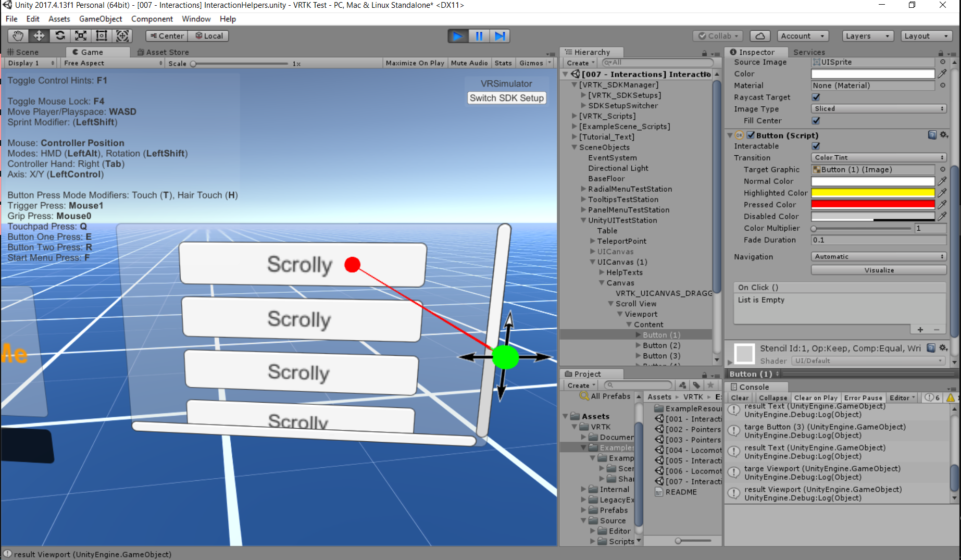Click Clear in the Console
Screen dimensions: 961x560
click(739, 397)
